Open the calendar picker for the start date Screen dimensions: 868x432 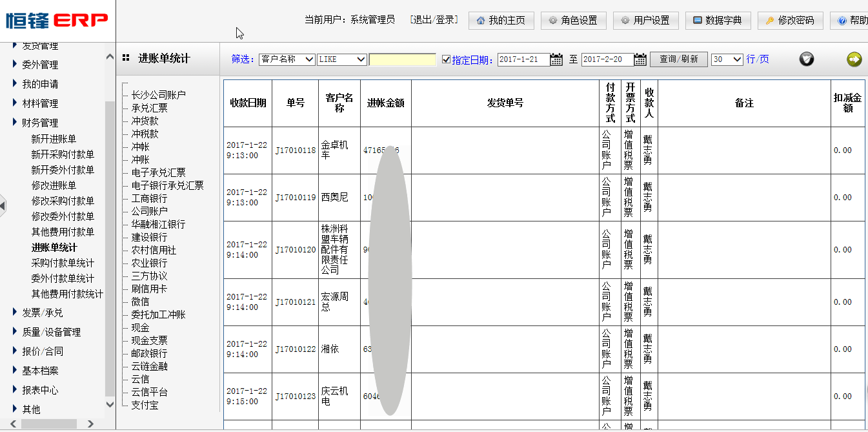click(x=556, y=59)
